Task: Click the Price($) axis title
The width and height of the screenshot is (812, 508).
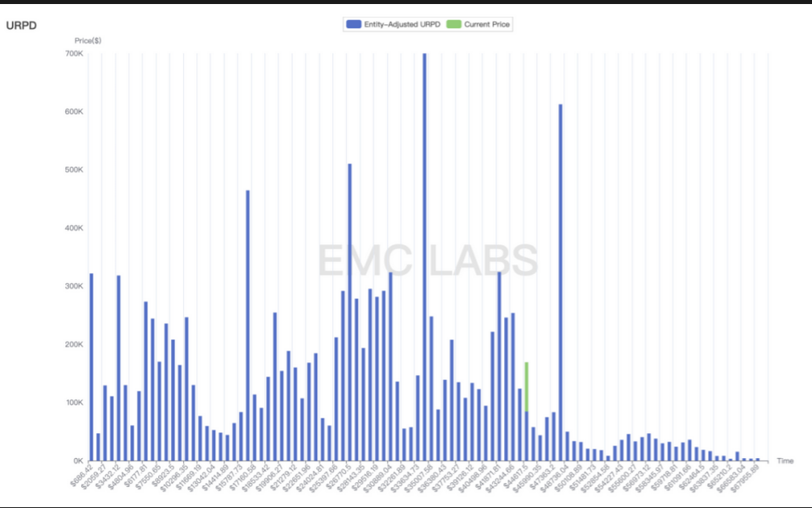Action: (88, 40)
